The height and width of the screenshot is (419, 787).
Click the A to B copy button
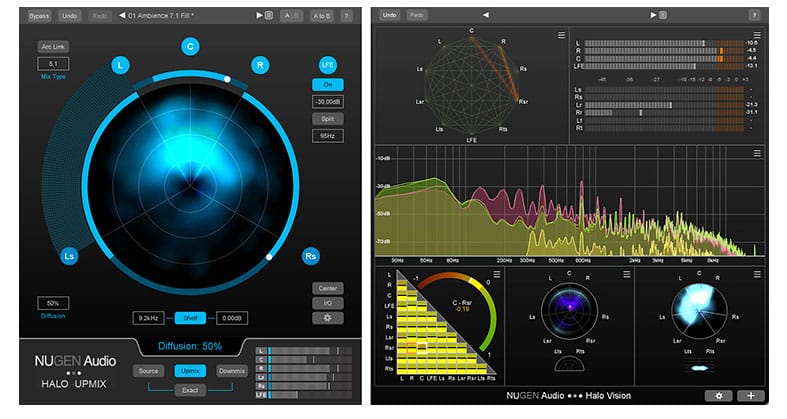322,16
